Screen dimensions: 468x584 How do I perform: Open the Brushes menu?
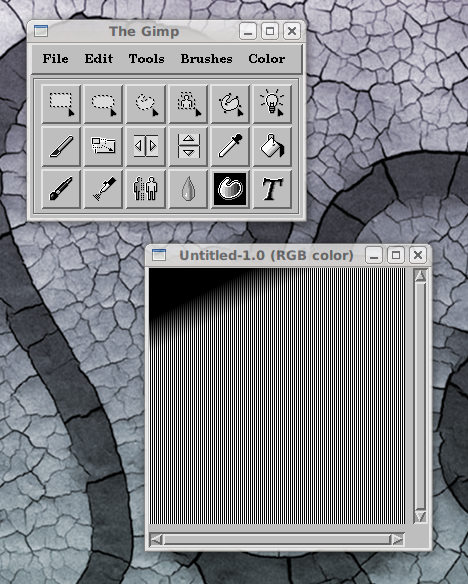click(x=207, y=59)
